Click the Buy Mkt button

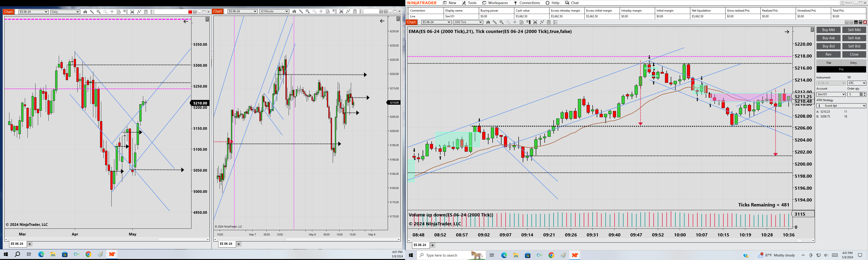[828, 30]
